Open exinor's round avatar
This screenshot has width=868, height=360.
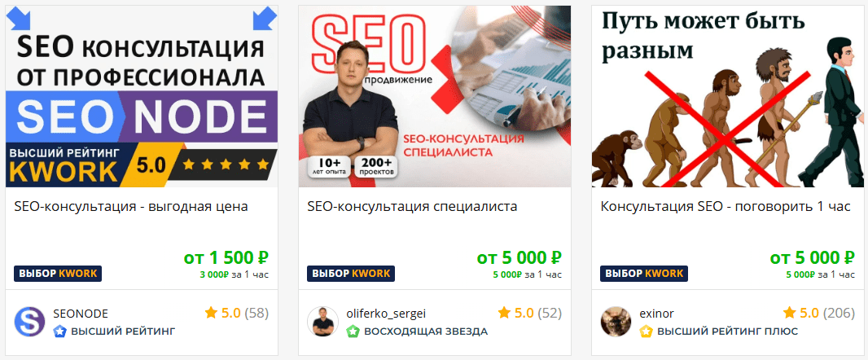point(616,322)
